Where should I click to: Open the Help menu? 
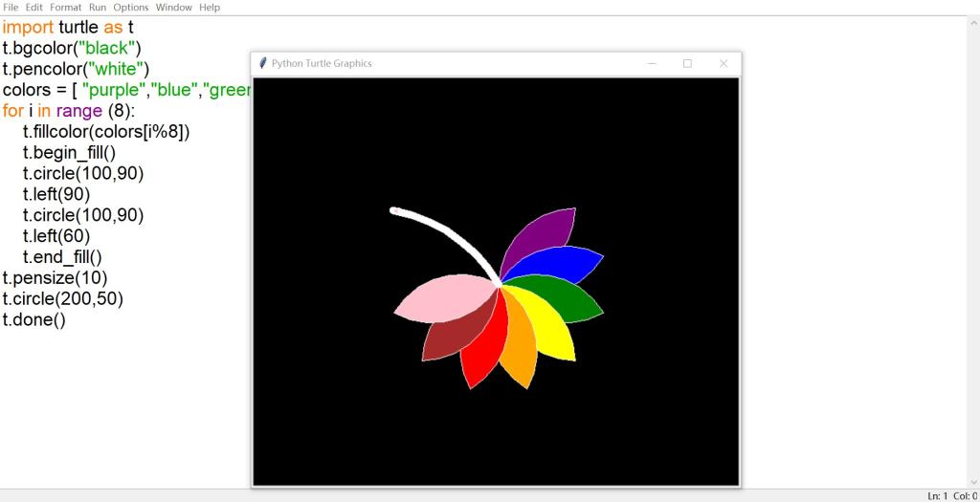point(210,8)
